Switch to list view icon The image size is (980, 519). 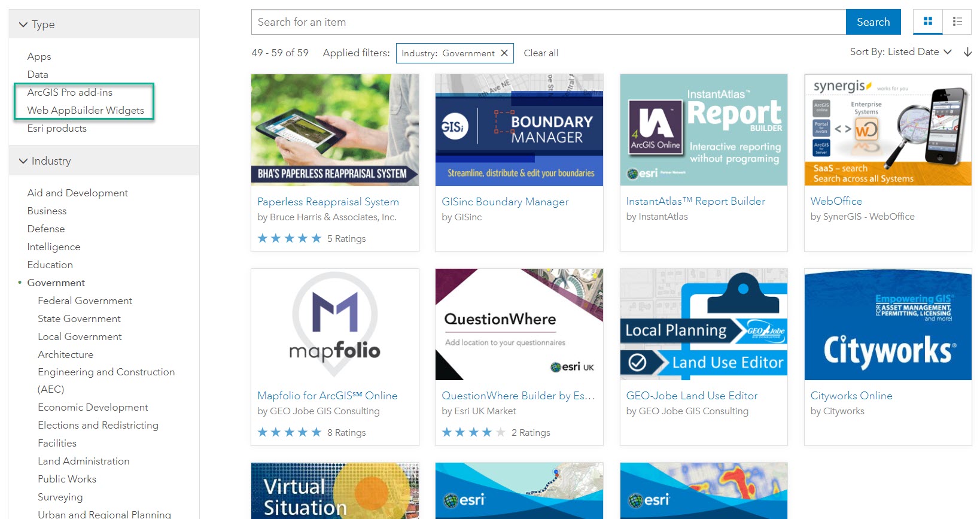(x=957, y=22)
